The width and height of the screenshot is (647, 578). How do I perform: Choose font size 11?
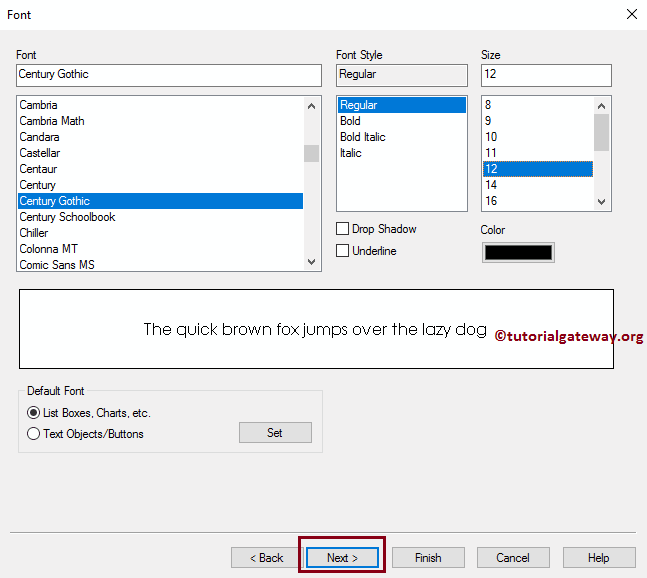538,153
